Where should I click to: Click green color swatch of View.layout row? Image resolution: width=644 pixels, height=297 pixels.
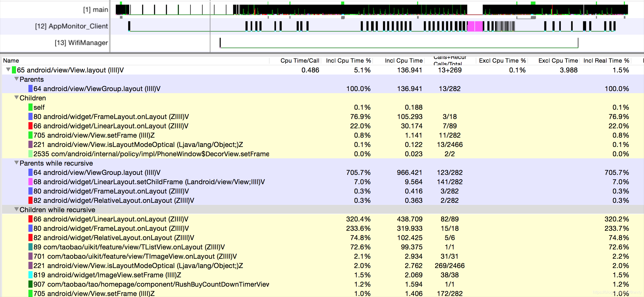(14, 70)
